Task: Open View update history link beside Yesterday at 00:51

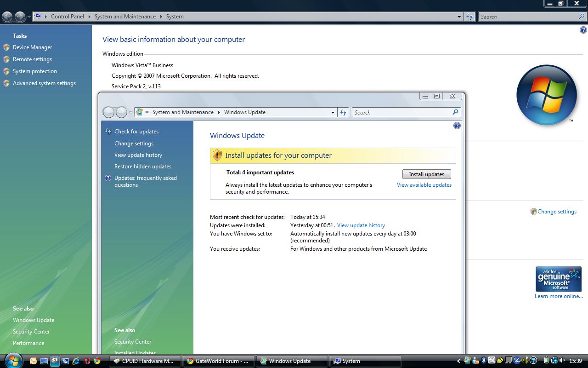Action: (x=361, y=225)
